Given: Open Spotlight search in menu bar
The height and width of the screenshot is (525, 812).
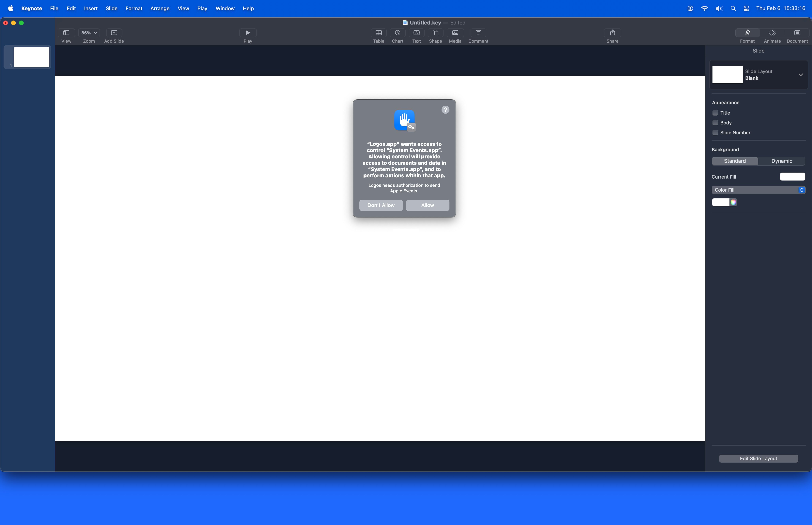Looking at the screenshot, I should point(733,8).
